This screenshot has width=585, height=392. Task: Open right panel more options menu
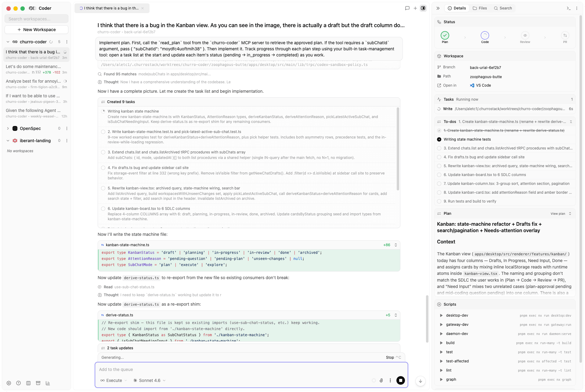(x=577, y=8)
